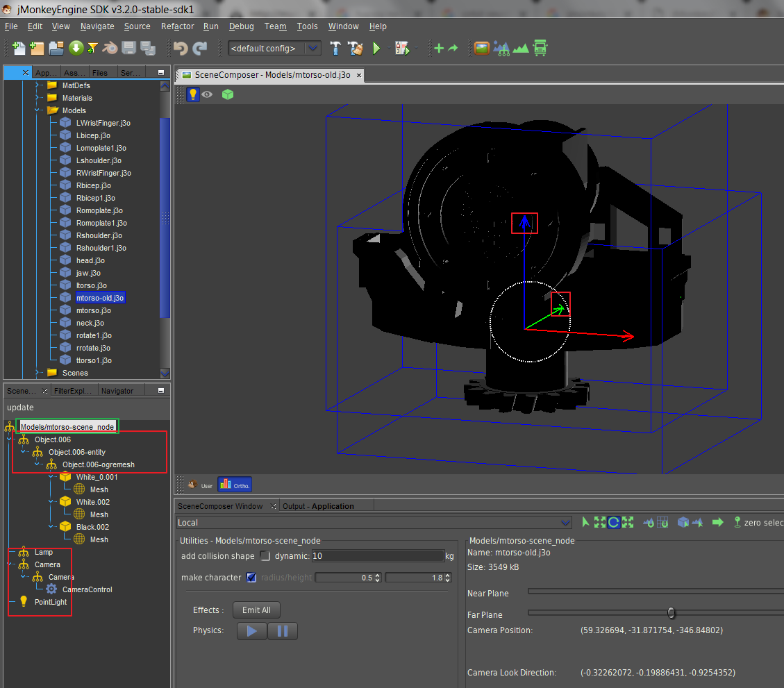Click the Emit All button
784x688 pixels.
point(256,610)
